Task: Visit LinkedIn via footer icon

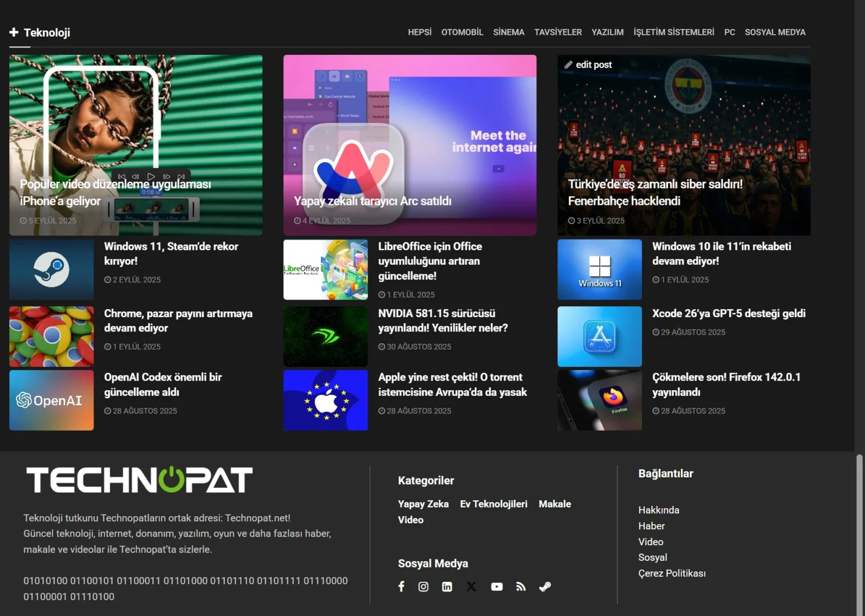Action: click(447, 586)
